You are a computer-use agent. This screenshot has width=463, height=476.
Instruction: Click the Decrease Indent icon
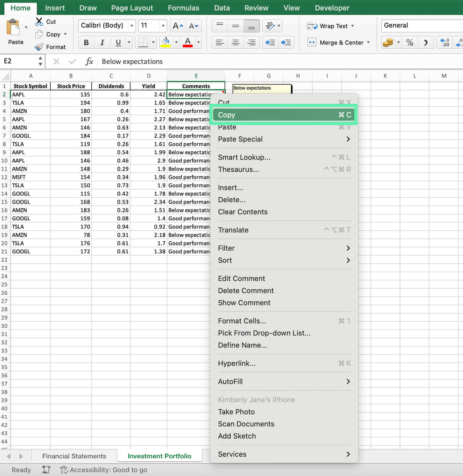[270, 42]
